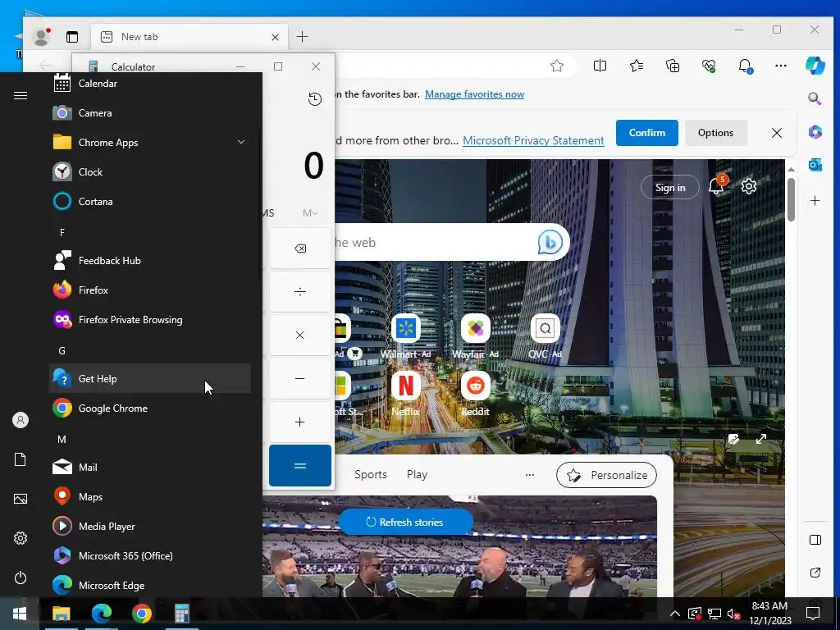Click the Calculator multiply key

[300, 336]
